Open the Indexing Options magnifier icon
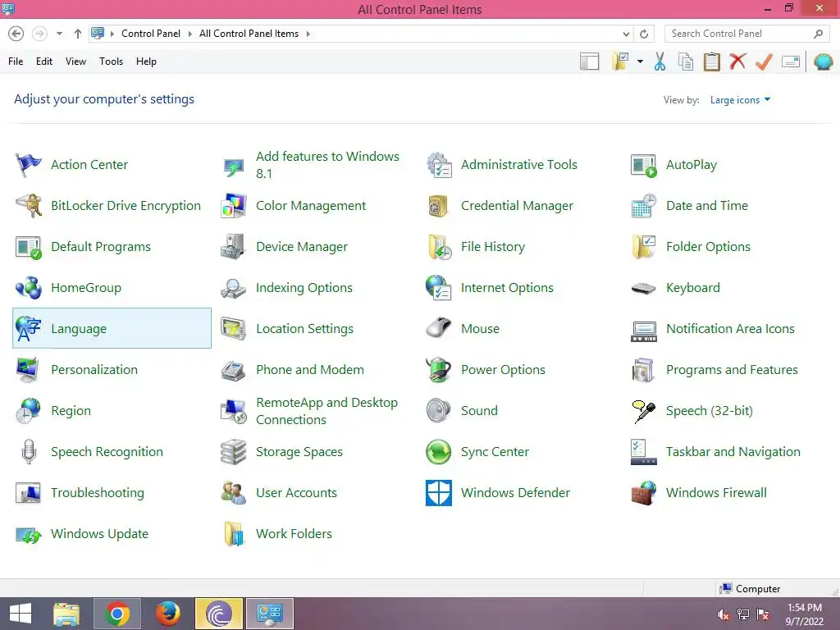Screen dimensions: 840x630 [x=234, y=288]
